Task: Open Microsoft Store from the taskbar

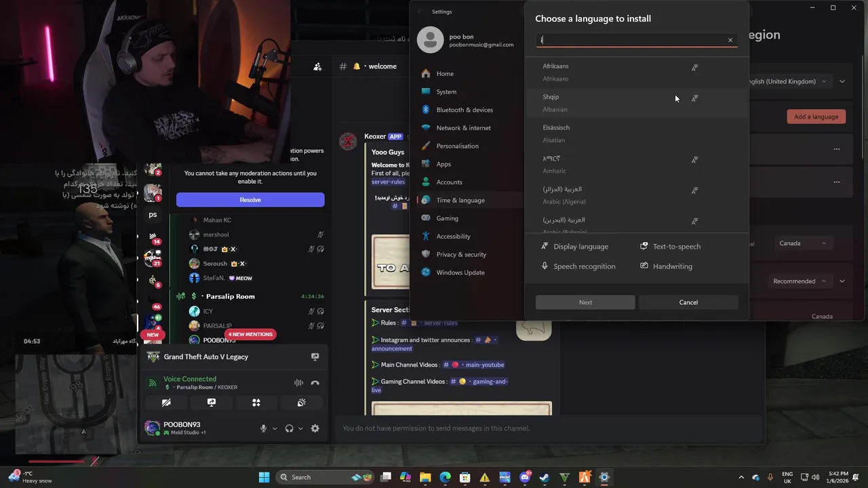Action: tap(465, 477)
